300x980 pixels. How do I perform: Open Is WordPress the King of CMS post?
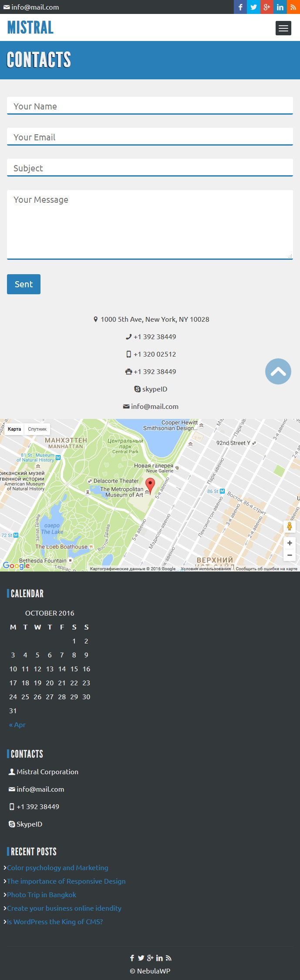pyautogui.click(x=55, y=922)
